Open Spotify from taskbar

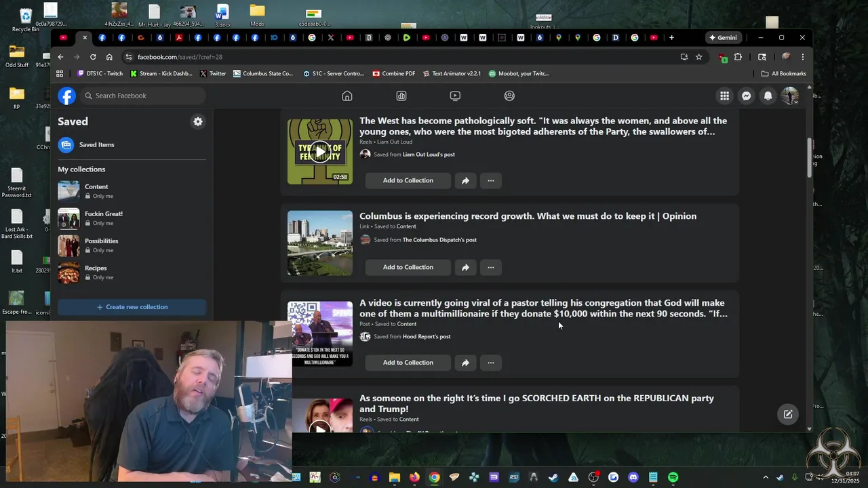(673, 477)
